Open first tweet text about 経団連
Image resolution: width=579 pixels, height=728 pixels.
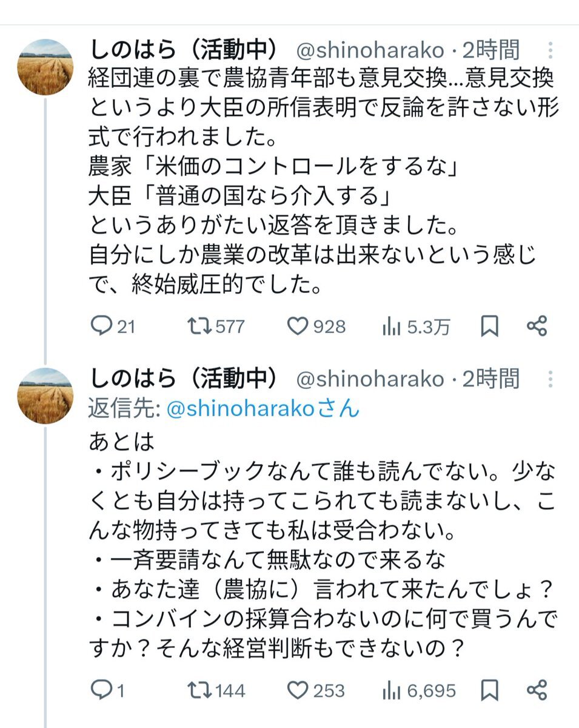tap(321, 182)
